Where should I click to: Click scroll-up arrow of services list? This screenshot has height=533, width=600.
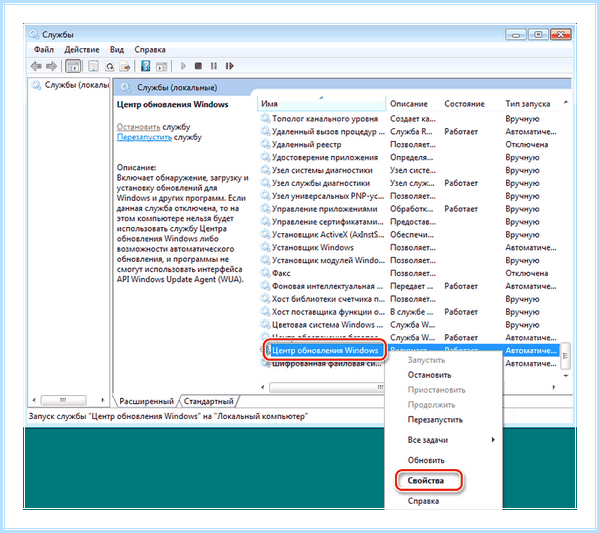tap(566, 102)
